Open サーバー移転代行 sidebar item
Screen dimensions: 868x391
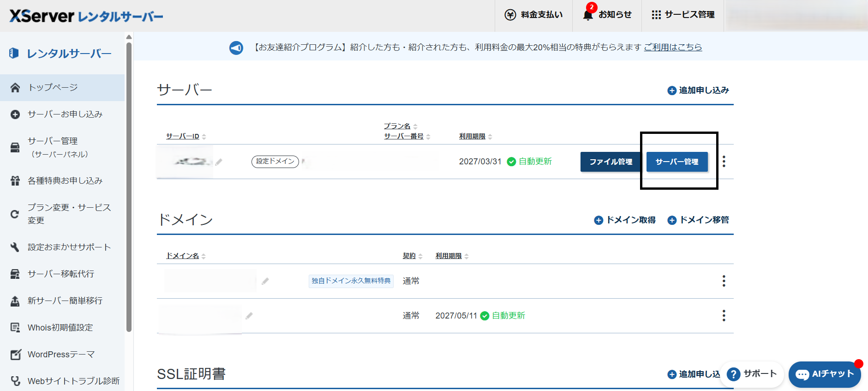(62, 274)
